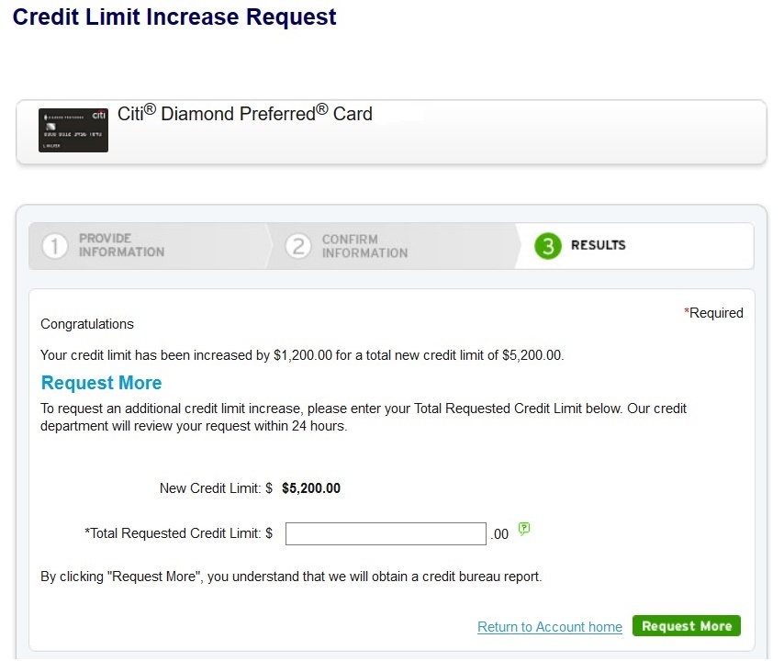Click the *Total Requested Credit Limit label
Screen dimensions: 784x672
(178, 533)
